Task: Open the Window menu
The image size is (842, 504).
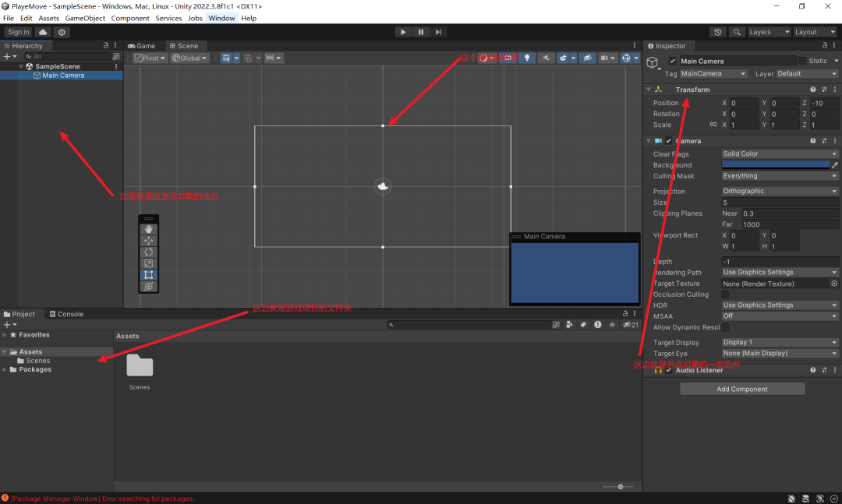Action: tap(221, 18)
